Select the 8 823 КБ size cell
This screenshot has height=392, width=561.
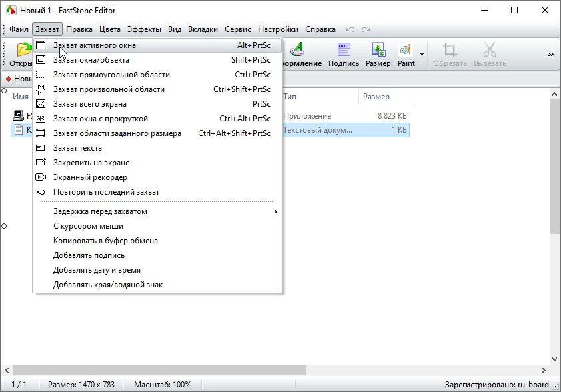392,116
